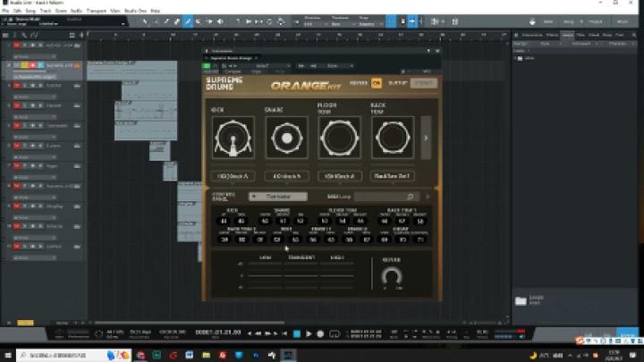
Task: Select the Snare drum pad
Action: click(287, 138)
